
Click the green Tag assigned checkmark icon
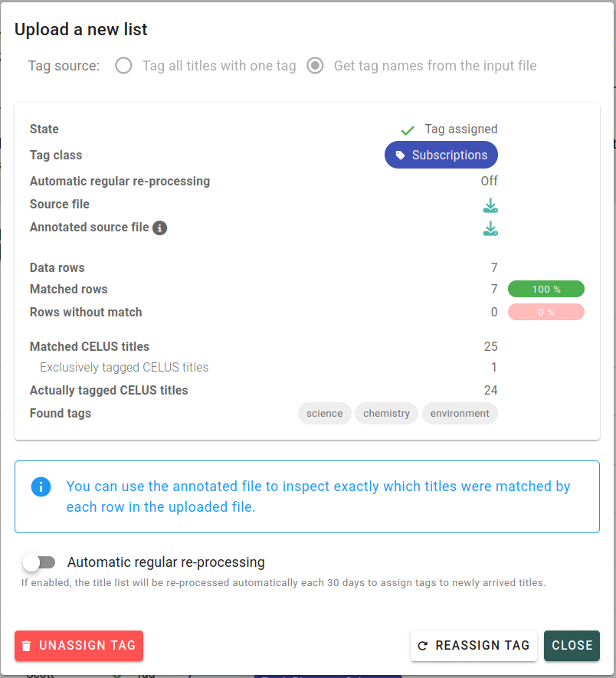click(408, 130)
